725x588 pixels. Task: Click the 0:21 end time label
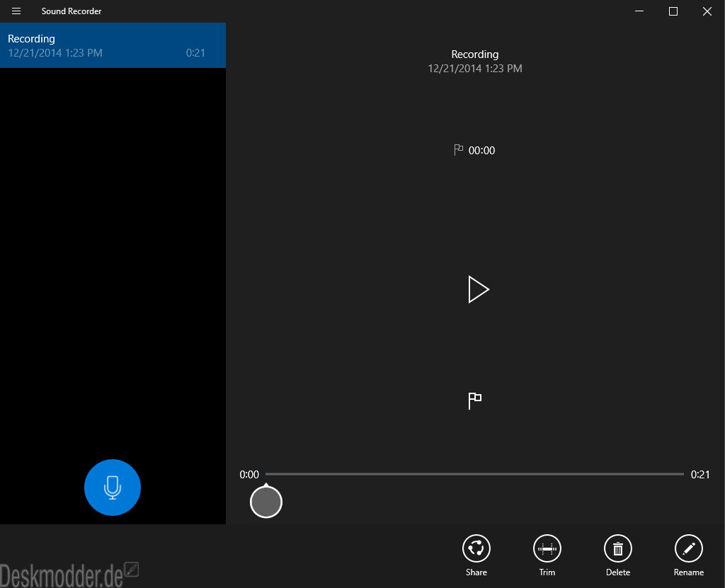point(700,474)
